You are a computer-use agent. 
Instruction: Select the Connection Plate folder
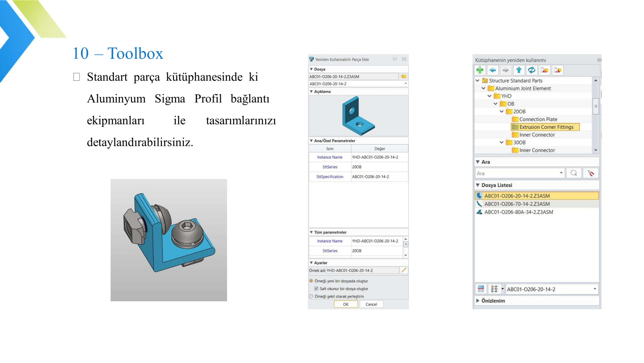tap(538, 119)
